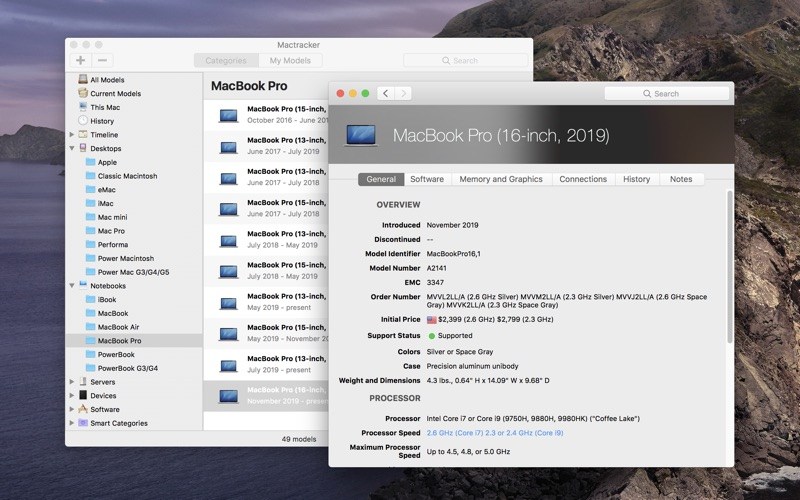Select MacBook Pro 15-inch June 2017 - July 2018 row
Image resolution: width=800 pixels, height=500 pixels.
(x=266, y=208)
